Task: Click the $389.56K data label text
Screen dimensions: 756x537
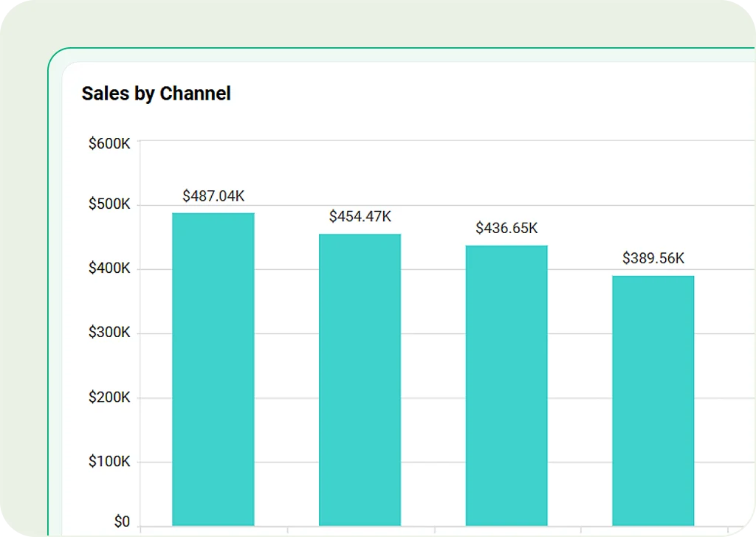Action: click(653, 258)
